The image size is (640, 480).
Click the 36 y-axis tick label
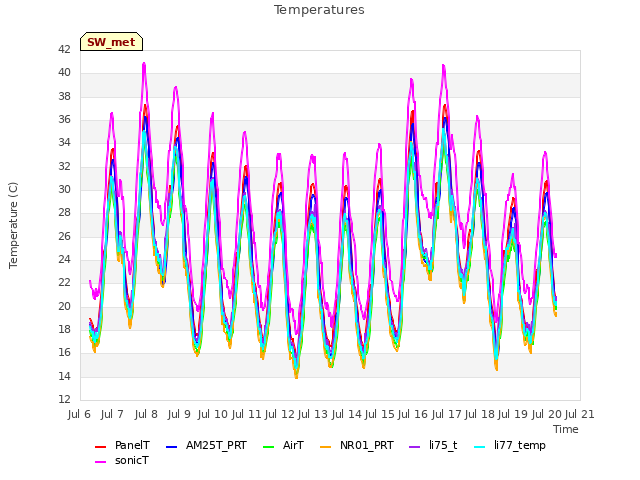(64, 120)
